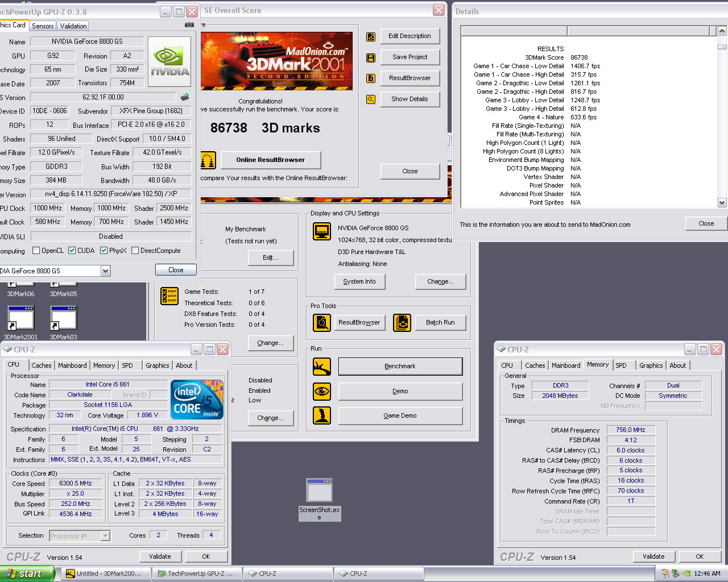Switch to the GPU-Z Sensors tab
The height and width of the screenshot is (582, 728).
click(43, 26)
